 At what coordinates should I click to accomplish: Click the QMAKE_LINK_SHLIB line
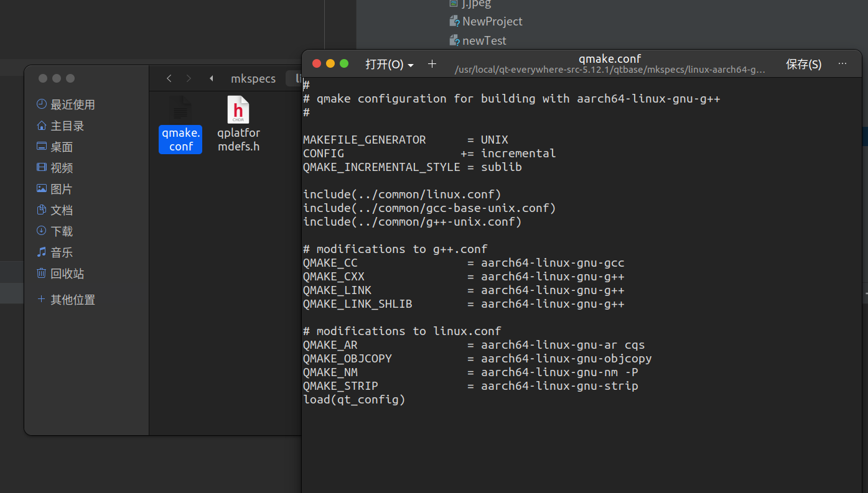click(464, 304)
